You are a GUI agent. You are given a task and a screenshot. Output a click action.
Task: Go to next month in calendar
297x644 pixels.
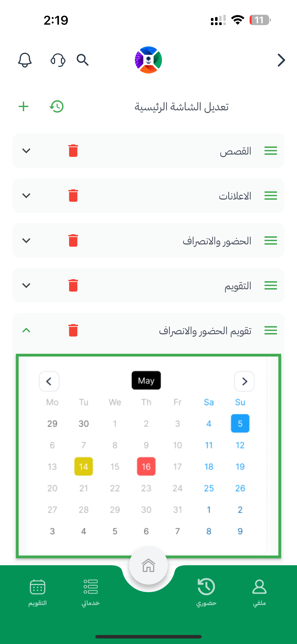click(x=244, y=381)
